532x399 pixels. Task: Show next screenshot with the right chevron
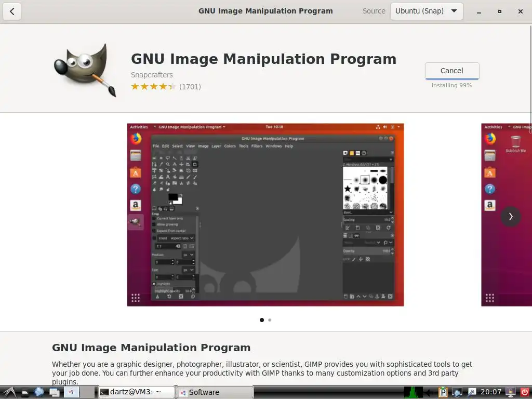pyautogui.click(x=511, y=217)
